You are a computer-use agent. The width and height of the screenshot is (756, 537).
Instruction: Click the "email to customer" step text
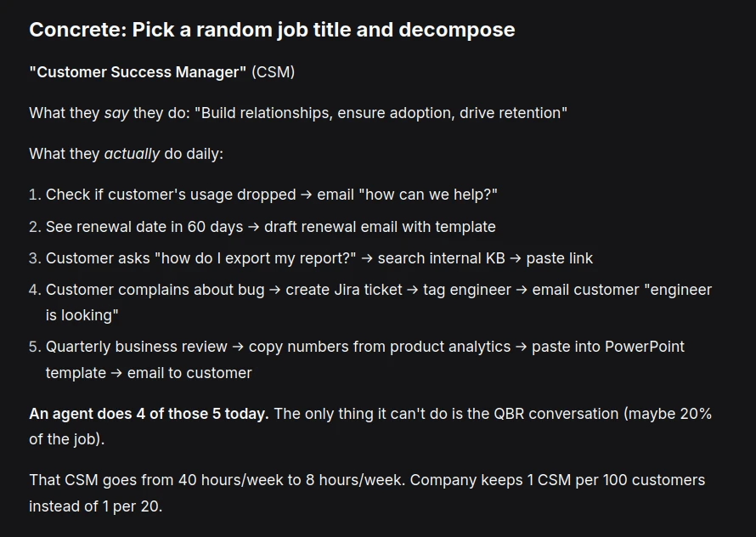click(200, 373)
